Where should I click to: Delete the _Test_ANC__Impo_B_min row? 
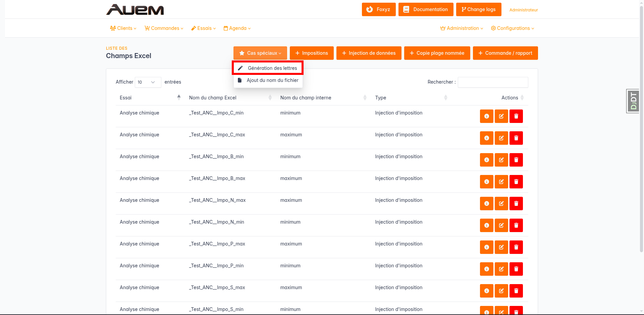point(516,160)
